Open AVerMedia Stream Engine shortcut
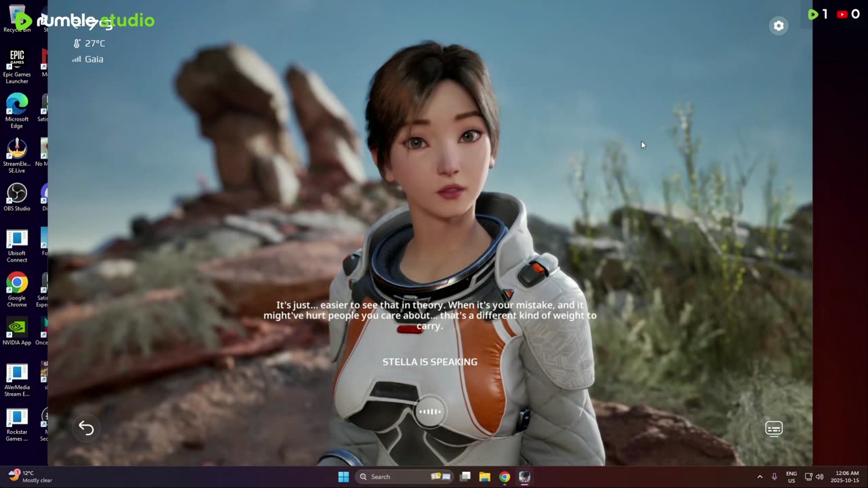The image size is (868, 488). 17,380
